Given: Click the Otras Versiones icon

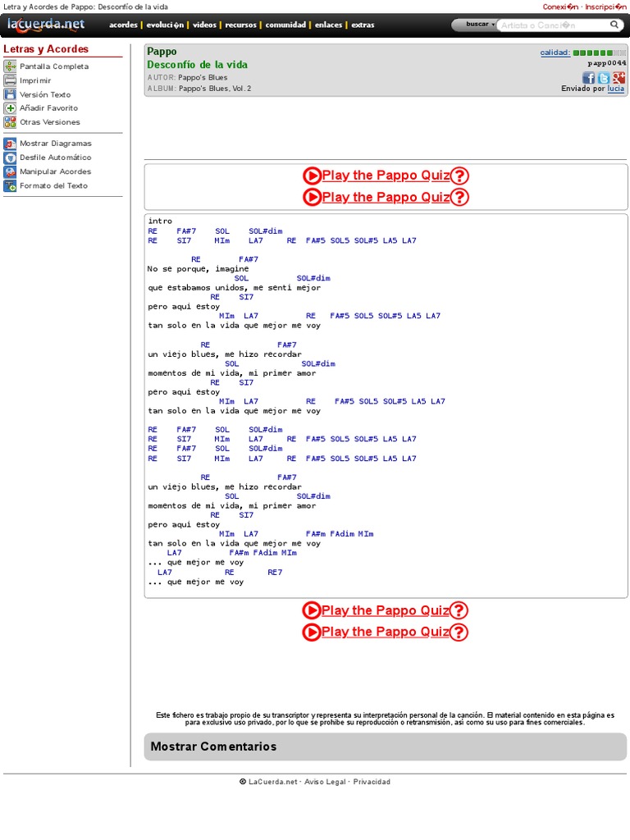Looking at the screenshot, I should [x=10, y=122].
